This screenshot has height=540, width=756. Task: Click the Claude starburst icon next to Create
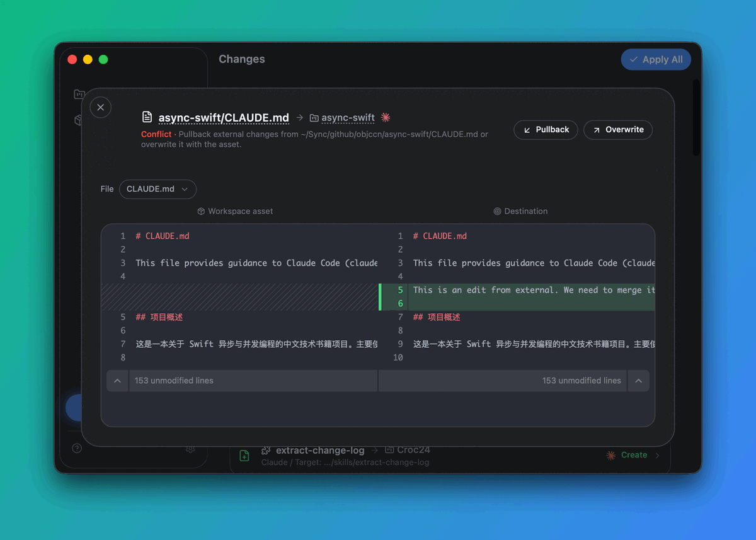tap(610, 455)
